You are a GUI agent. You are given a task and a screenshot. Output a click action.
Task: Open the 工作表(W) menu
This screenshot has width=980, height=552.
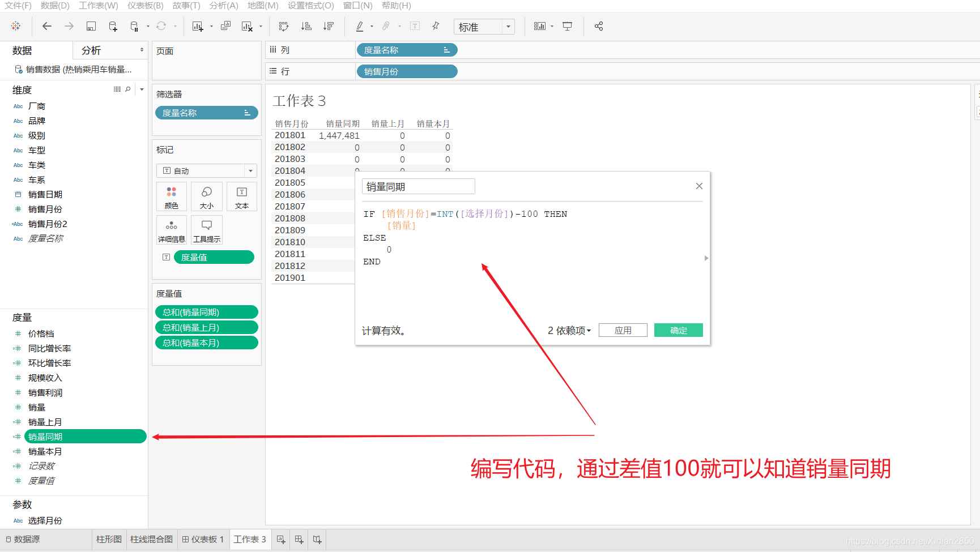pyautogui.click(x=99, y=6)
